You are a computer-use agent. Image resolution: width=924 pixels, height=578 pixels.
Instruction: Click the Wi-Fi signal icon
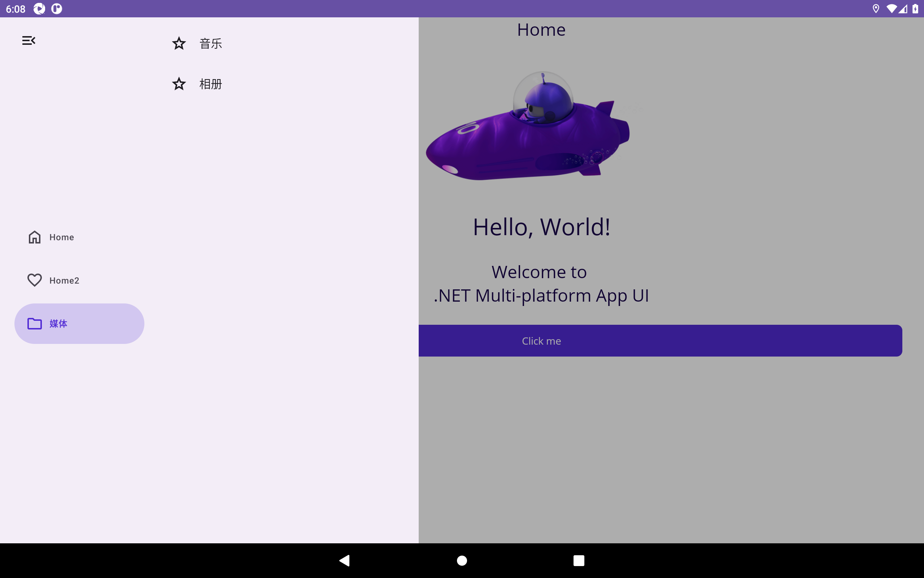tap(891, 8)
